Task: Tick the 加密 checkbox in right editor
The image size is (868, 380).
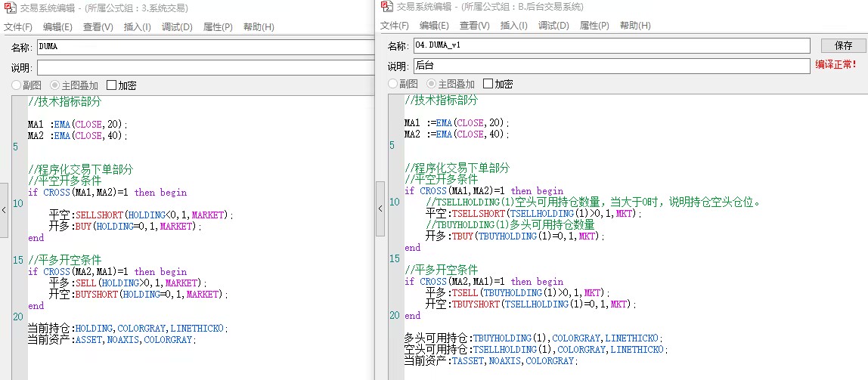Action: (488, 84)
